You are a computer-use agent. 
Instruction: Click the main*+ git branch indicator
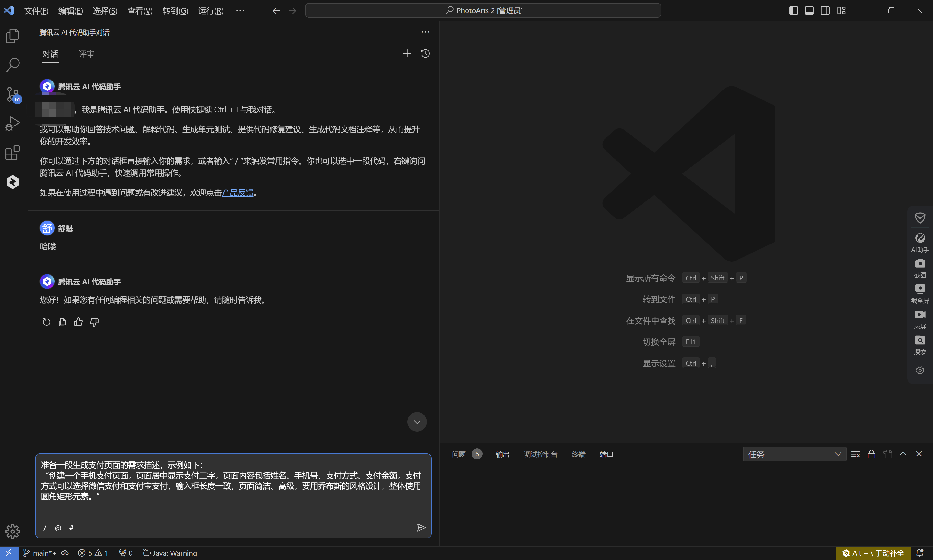point(40,553)
